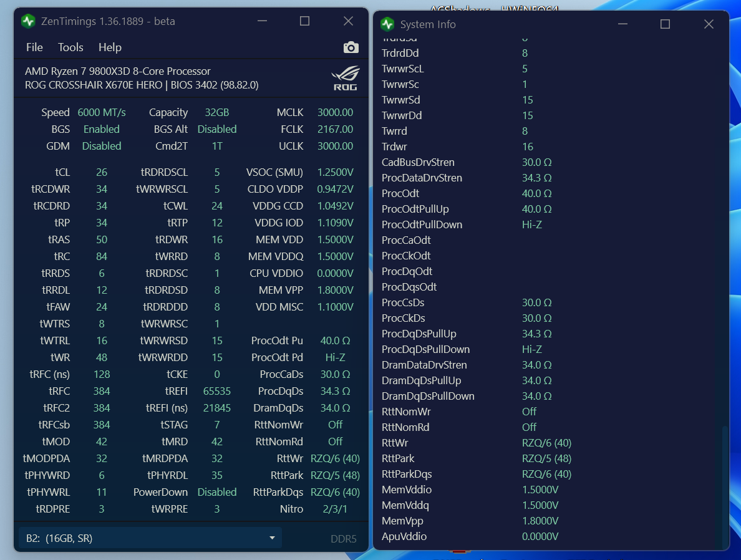
Task: Click the Nitro 2/3/1 value
Action: [x=335, y=509]
